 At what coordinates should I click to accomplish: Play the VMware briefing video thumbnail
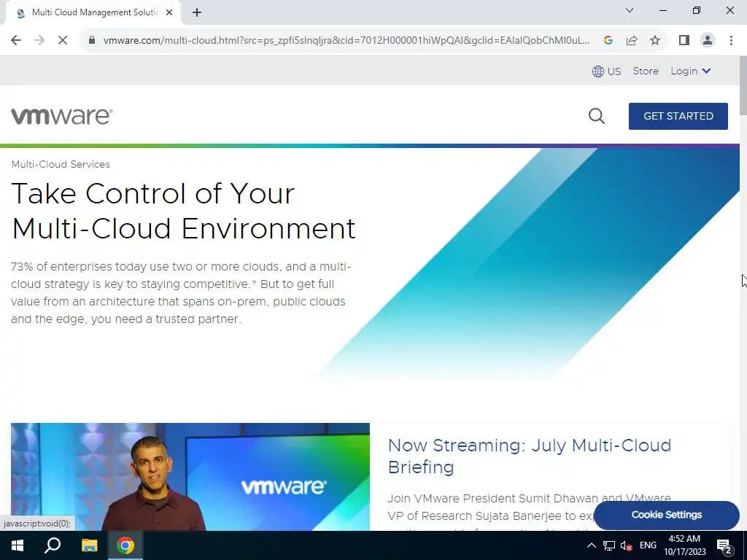click(190, 477)
